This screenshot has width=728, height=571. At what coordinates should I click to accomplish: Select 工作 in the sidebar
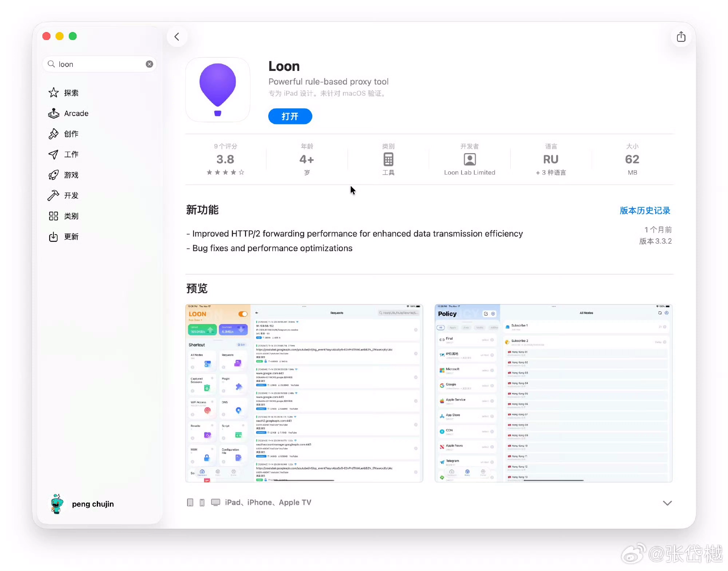[x=71, y=155]
